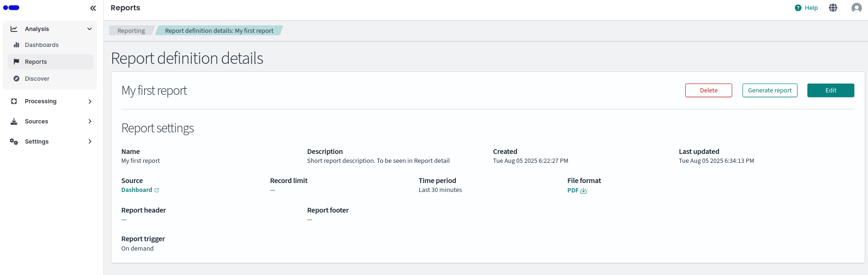Click the Generate report button
This screenshot has height=275, width=868.
click(770, 91)
